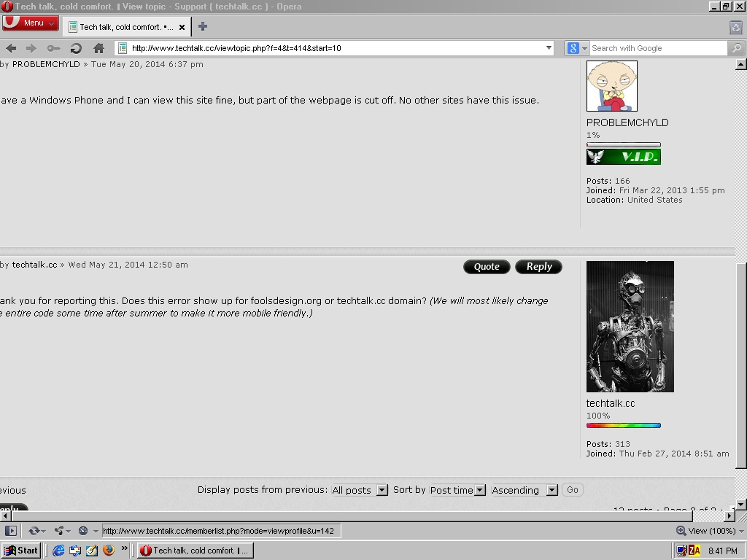Open the closed tabs trash icon

(736, 27)
